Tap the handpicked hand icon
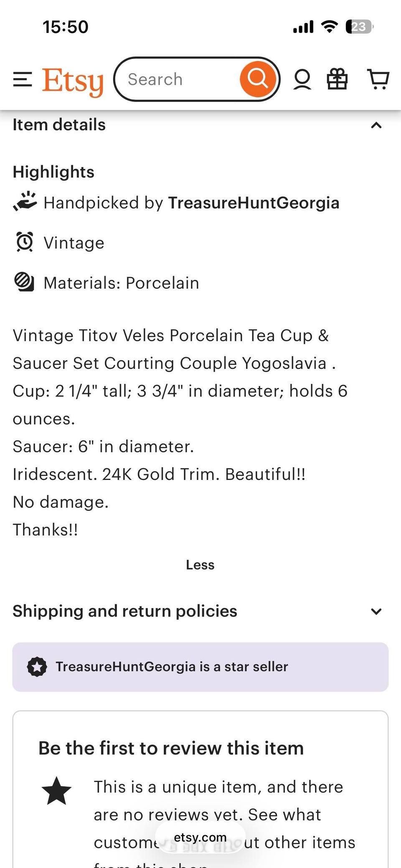The height and width of the screenshot is (868, 401). click(25, 202)
